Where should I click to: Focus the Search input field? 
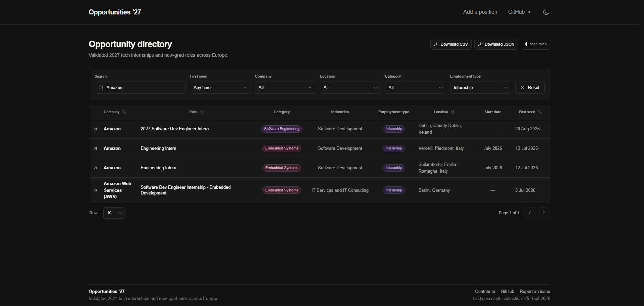[140, 88]
